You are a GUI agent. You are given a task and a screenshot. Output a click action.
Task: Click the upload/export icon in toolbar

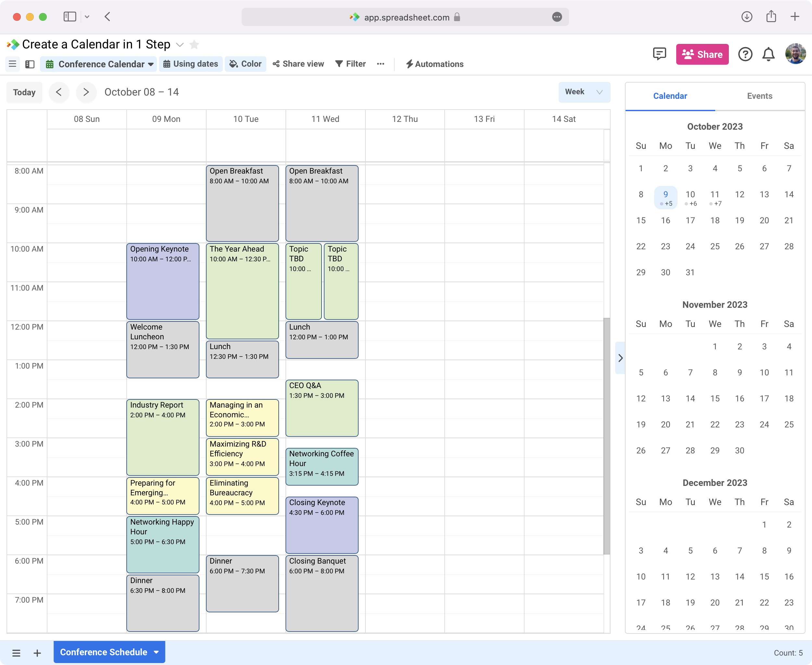point(771,16)
